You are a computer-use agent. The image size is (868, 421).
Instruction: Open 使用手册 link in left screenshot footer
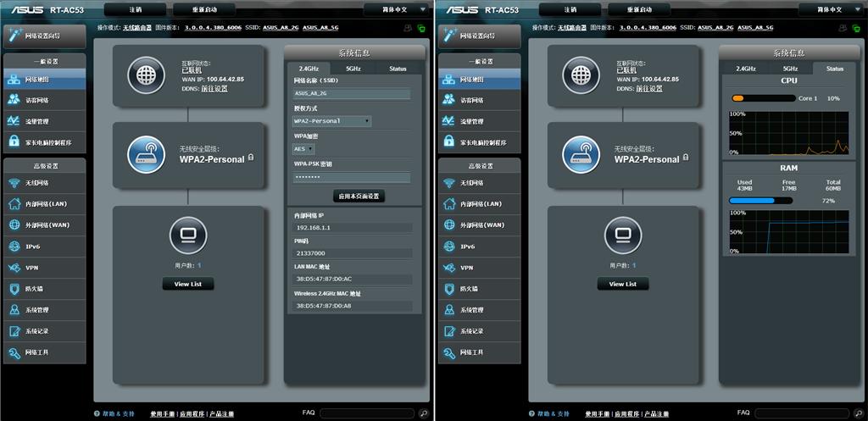[x=162, y=414]
